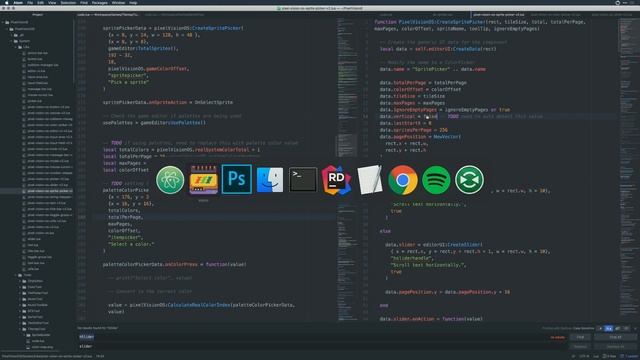640x360 pixels.
Task: Select the yellow game cartridge app icon
Action: coord(203,180)
